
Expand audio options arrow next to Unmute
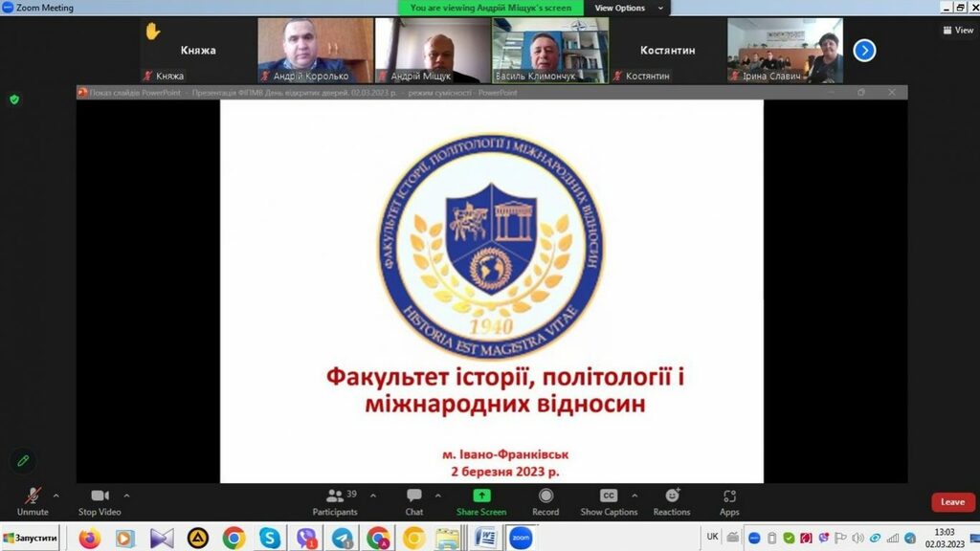pos(56,496)
